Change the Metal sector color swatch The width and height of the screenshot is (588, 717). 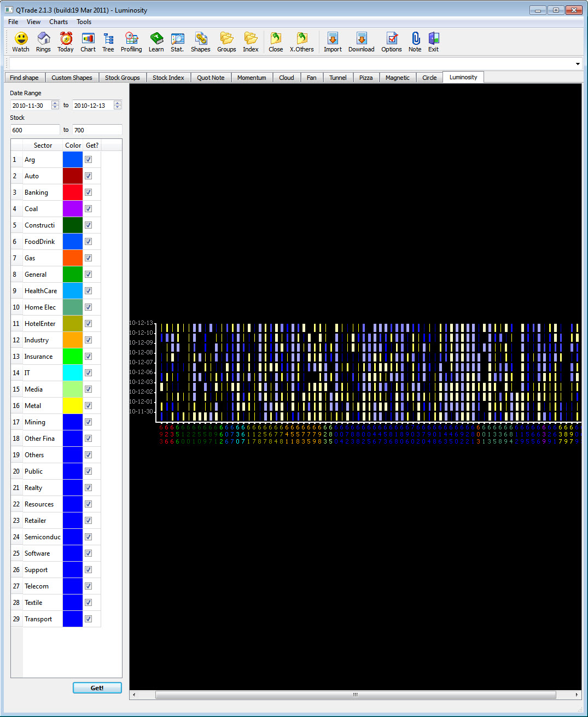coord(72,405)
